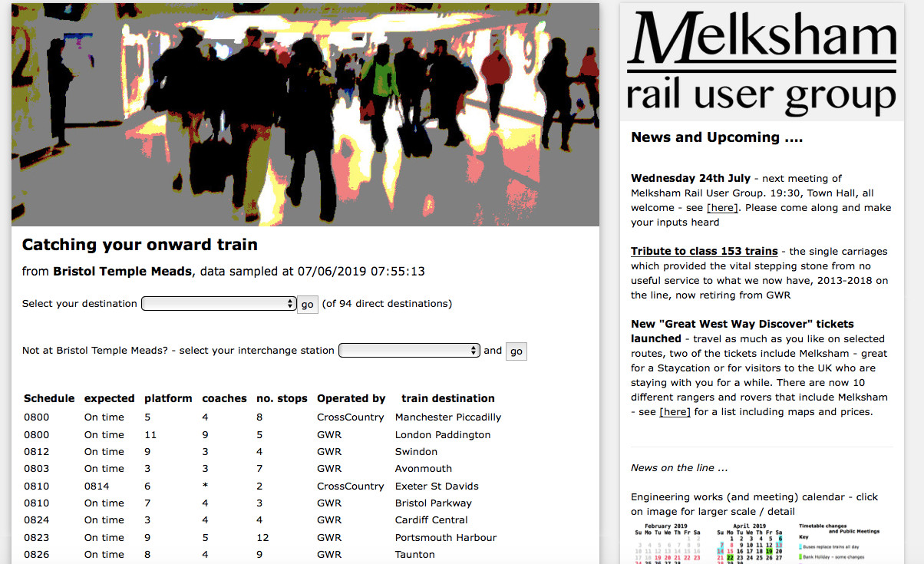Click the Catching your onward train heading
924x564 pixels.
(140, 246)
